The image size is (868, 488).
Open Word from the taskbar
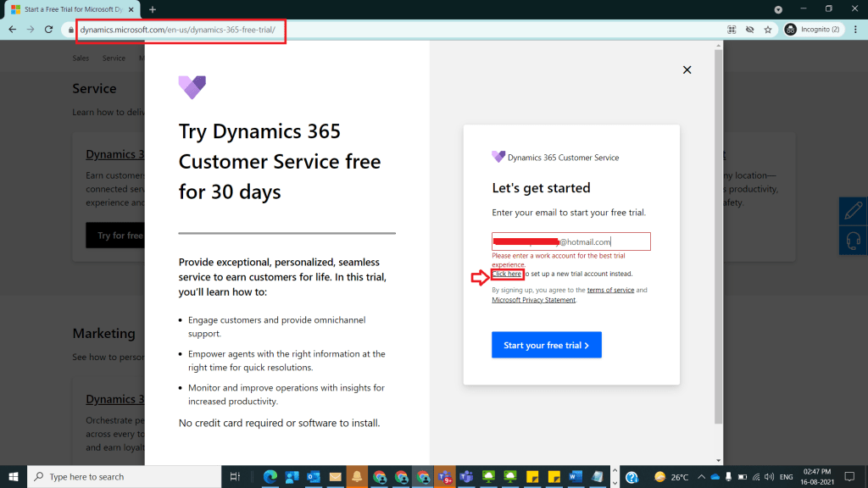pos(576,476)
